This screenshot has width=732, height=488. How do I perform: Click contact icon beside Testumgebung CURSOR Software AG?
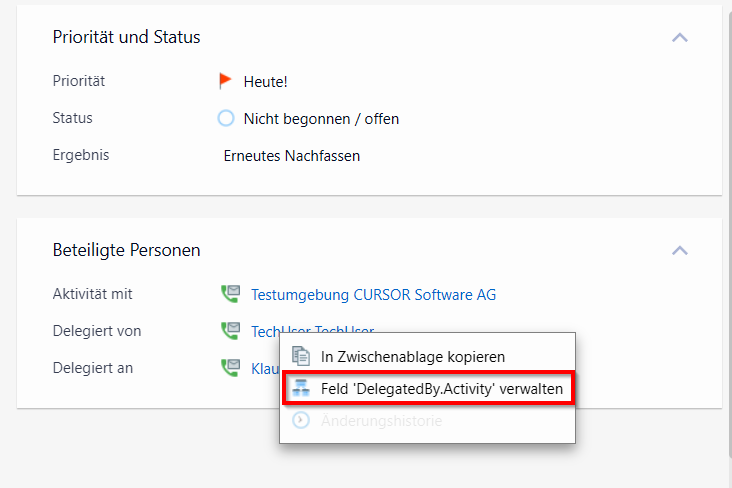(231, 294)
